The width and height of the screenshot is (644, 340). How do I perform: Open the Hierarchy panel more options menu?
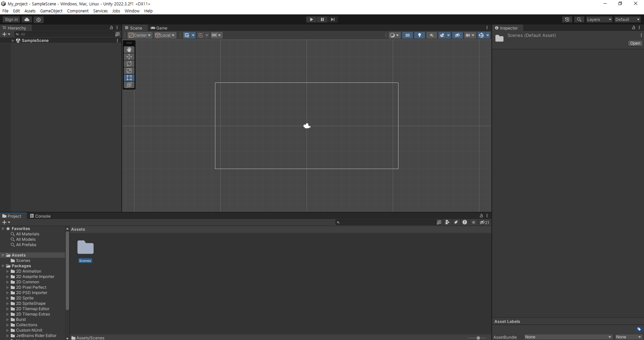coord(117,28)
